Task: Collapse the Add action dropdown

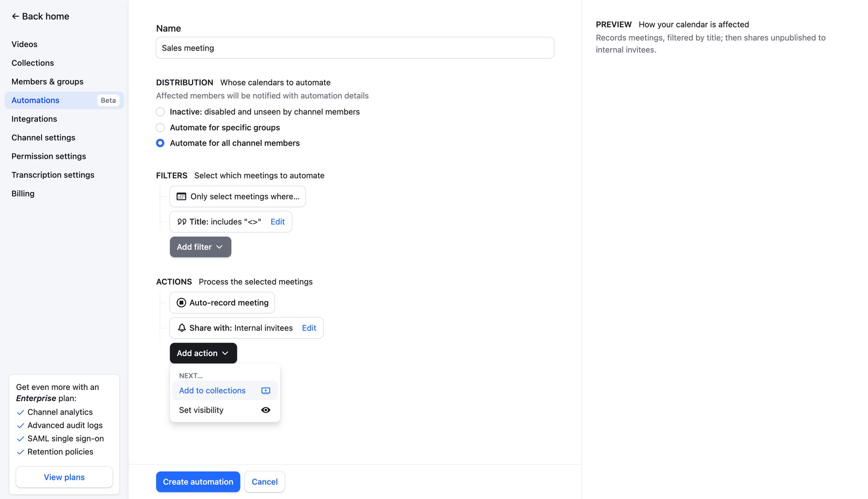Action: [x=203, y=353]
